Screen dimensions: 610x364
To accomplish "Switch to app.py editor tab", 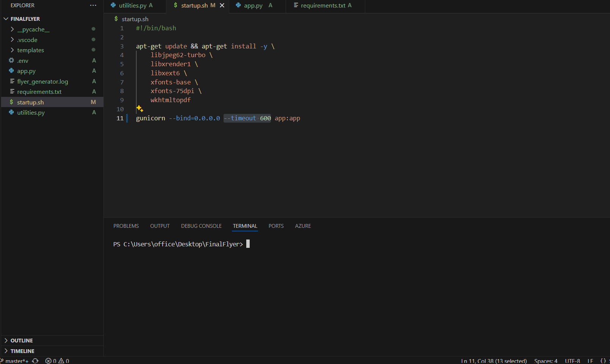I will click(x=258, y=5).
